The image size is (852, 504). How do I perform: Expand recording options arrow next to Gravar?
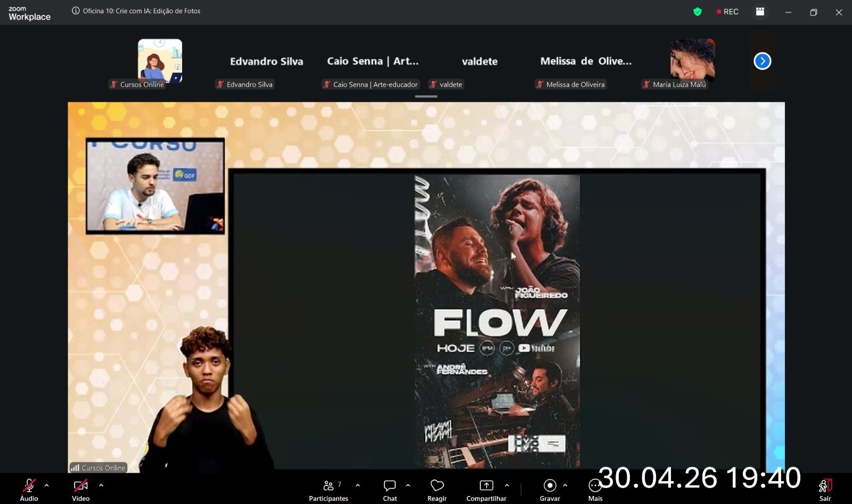[565, 485]
